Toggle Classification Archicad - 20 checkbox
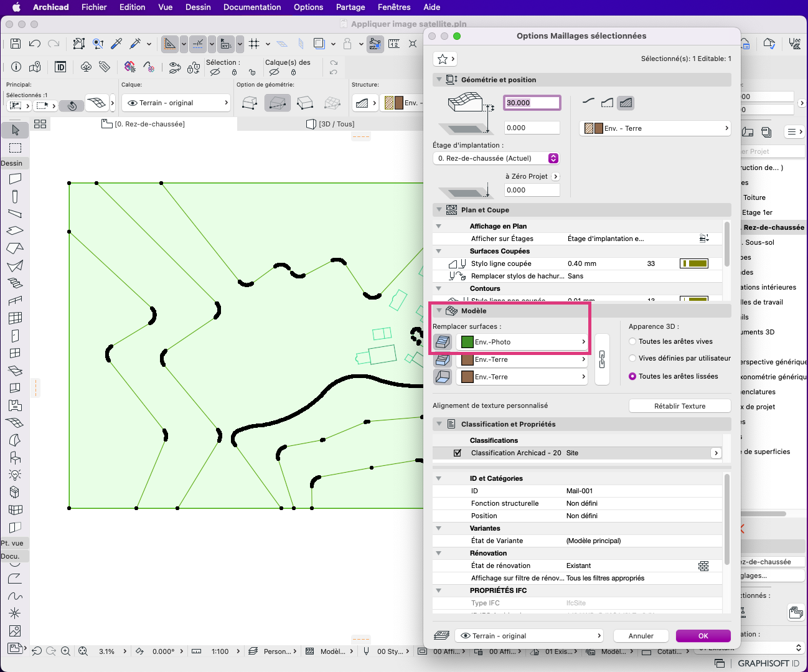Screen dimensions: 808x672 point(458,453)
